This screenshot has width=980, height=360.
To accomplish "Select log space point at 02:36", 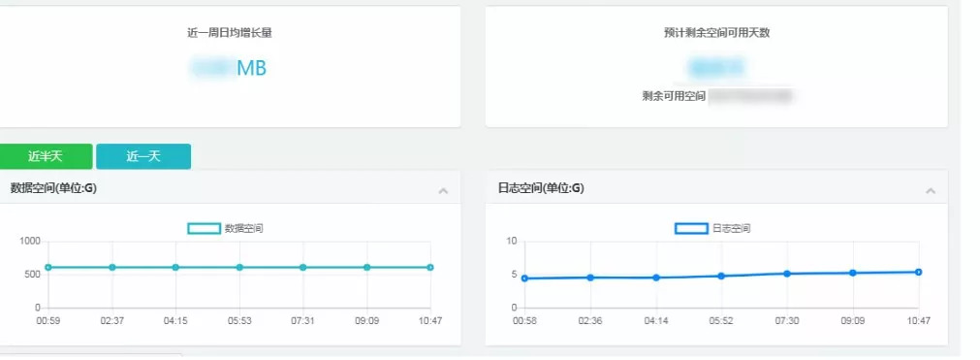I will 590,278.
